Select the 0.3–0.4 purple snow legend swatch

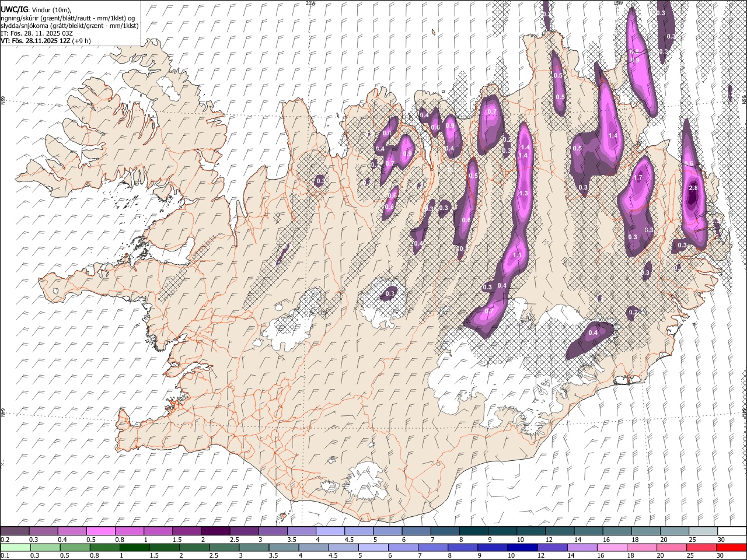tap(43, 531)
